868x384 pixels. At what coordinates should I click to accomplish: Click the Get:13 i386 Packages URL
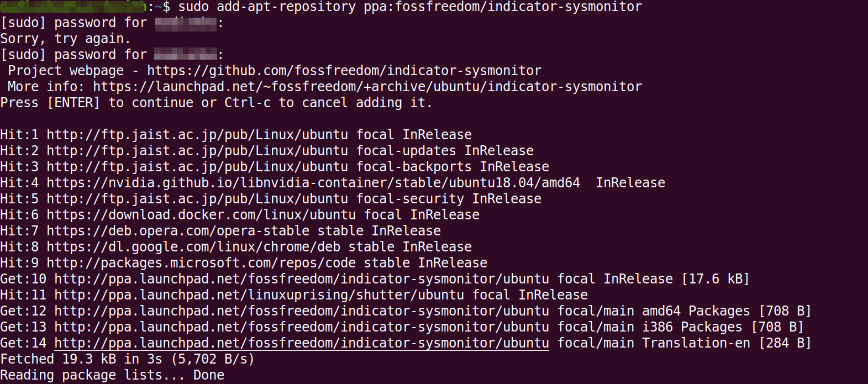pos(301,327)
